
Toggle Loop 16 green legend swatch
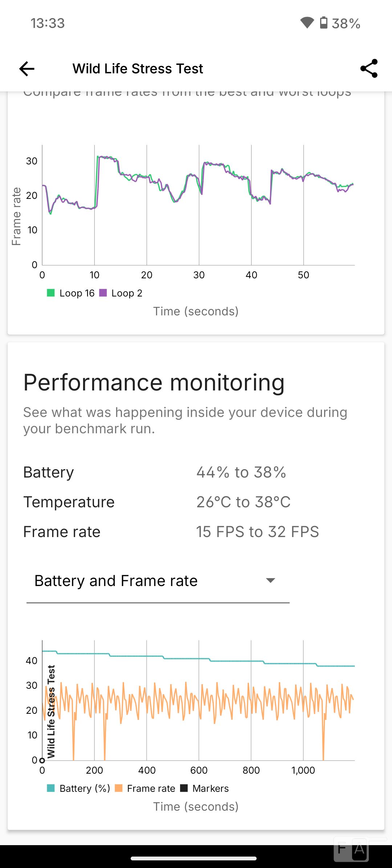[51, 293]
